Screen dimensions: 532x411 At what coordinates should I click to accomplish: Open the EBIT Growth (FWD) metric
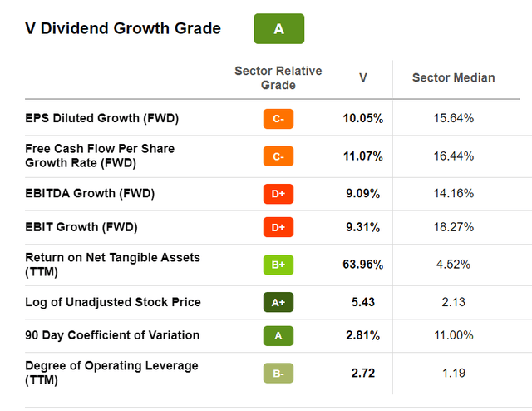(x=81, y=226)
